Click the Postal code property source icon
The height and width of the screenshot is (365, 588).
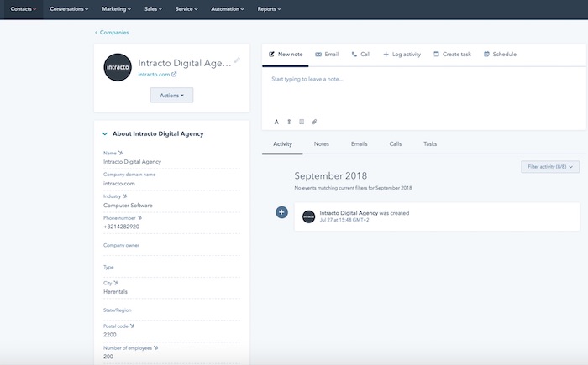click(132, 326)
